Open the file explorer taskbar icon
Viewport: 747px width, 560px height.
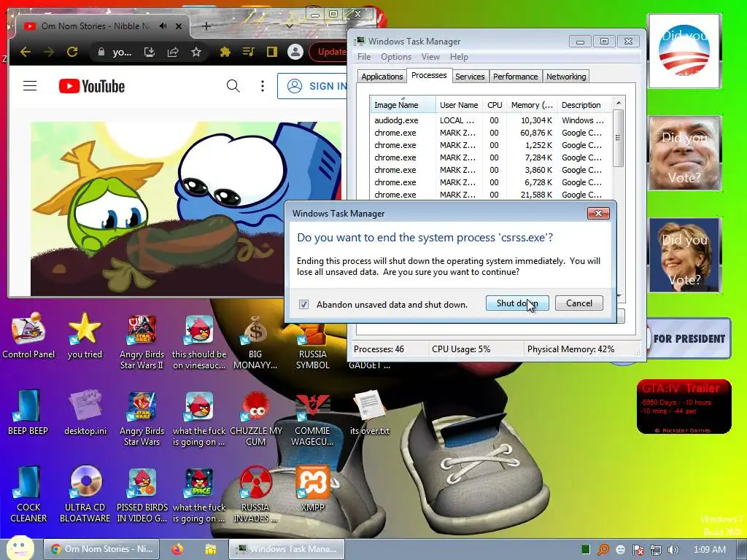click(210, 550)
